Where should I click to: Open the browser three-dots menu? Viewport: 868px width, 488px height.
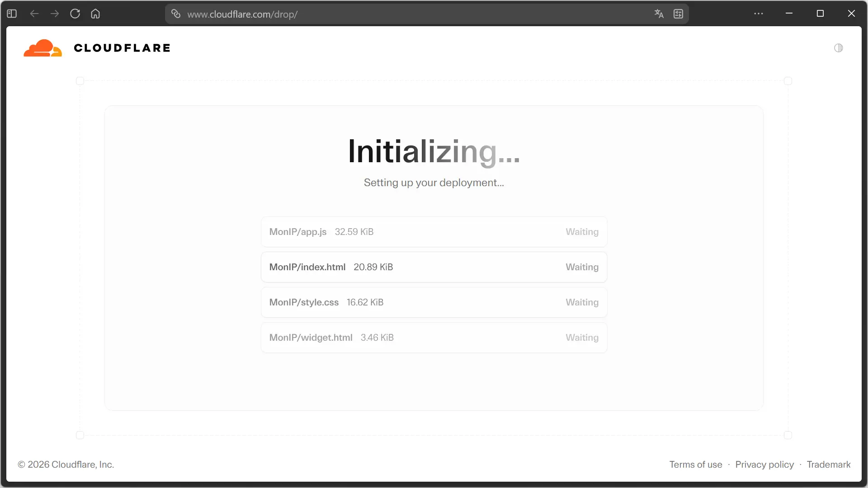759,14
